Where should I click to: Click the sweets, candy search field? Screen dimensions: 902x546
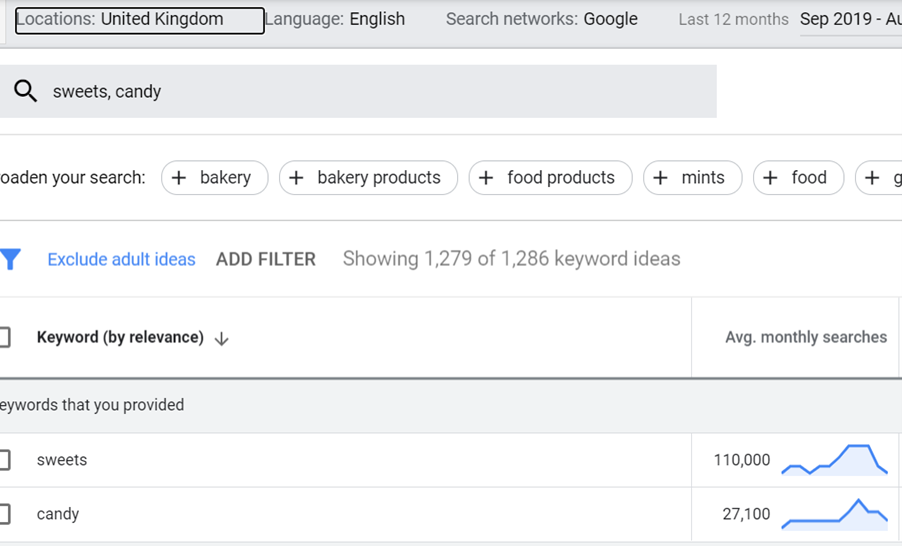(x=358, y=91)
